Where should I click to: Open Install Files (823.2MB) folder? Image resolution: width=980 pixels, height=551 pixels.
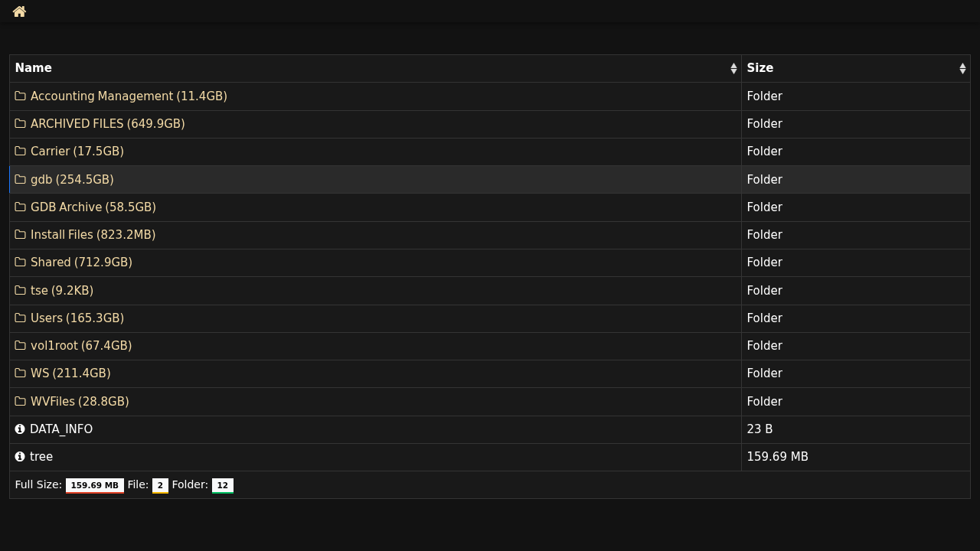(93, 235)
